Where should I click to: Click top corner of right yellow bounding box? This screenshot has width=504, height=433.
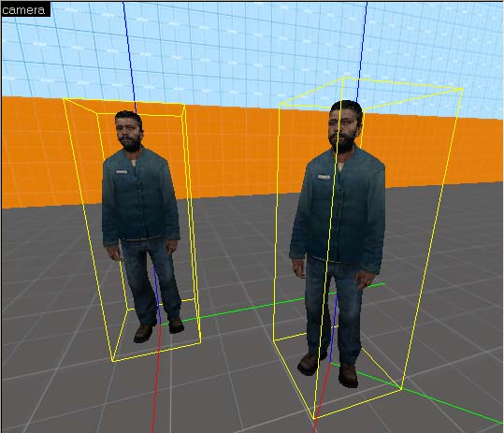343,78
